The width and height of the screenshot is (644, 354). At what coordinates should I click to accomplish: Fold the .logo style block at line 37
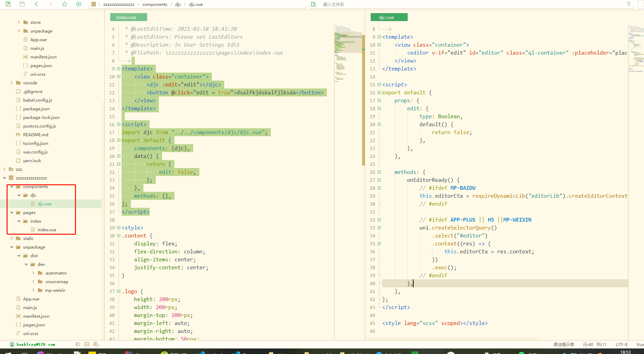click(119, 291)
